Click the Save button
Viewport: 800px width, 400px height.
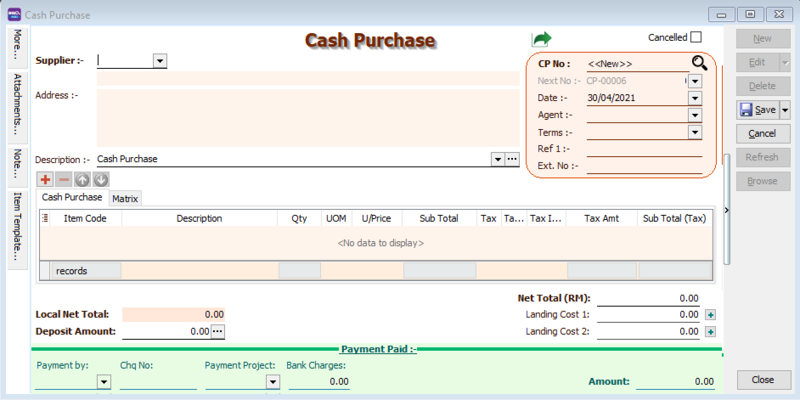(757, 110)
